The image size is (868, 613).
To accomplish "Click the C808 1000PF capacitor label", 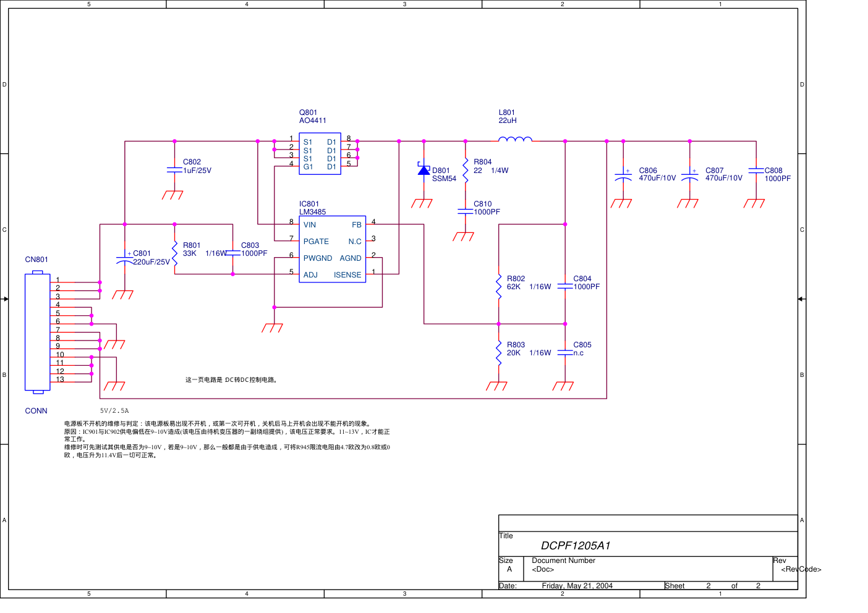I will point(777,175).
